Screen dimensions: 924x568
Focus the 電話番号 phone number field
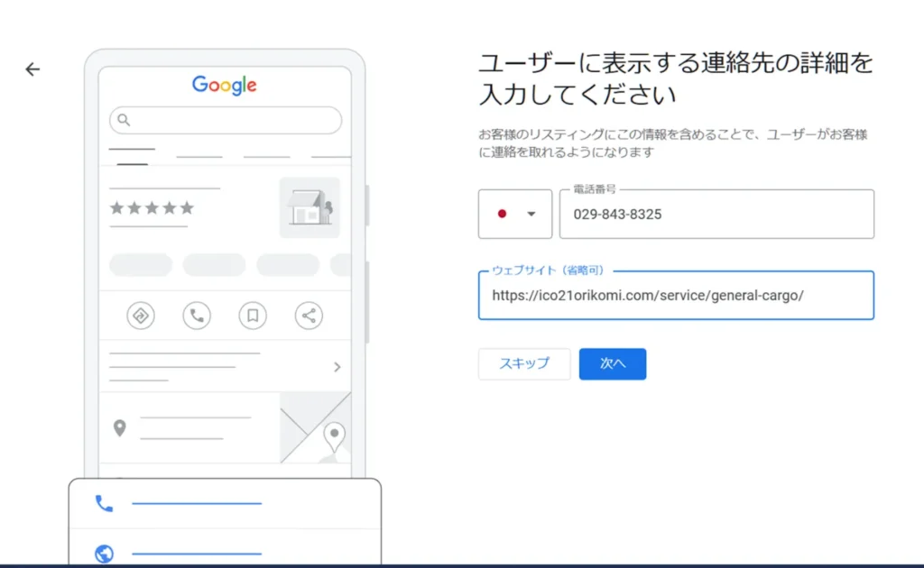tap(716, 215)
